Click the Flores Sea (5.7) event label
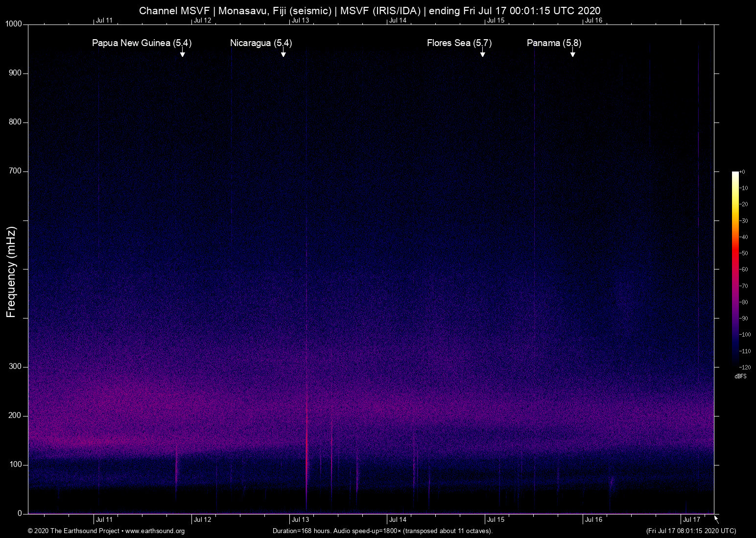The height and width of the screenshot is (538, 756). [458, 43]
